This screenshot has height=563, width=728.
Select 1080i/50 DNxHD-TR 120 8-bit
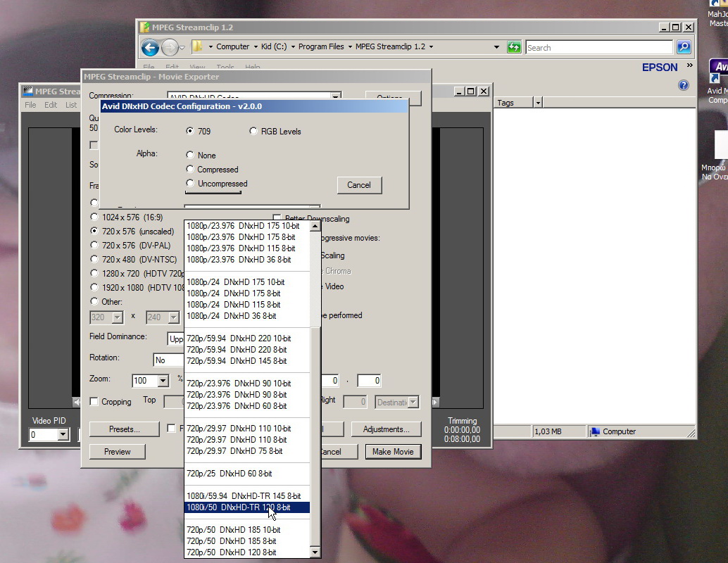click(247, 507)
